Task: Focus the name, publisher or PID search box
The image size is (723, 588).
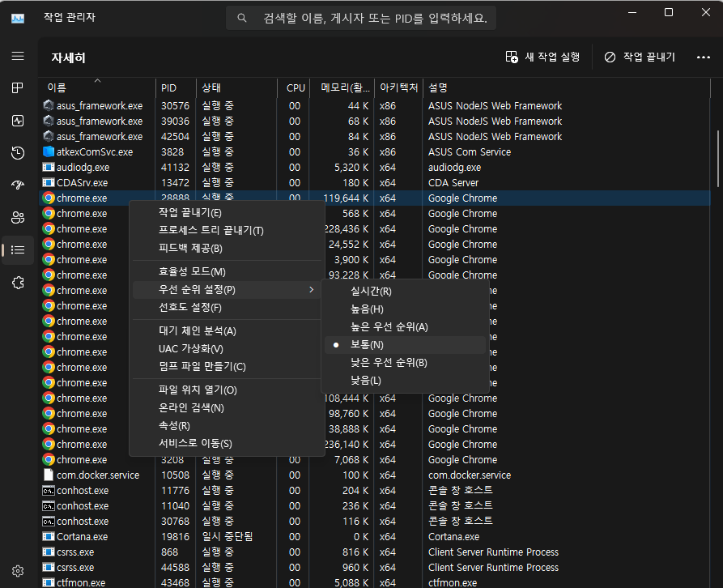Action: (361, 18)
